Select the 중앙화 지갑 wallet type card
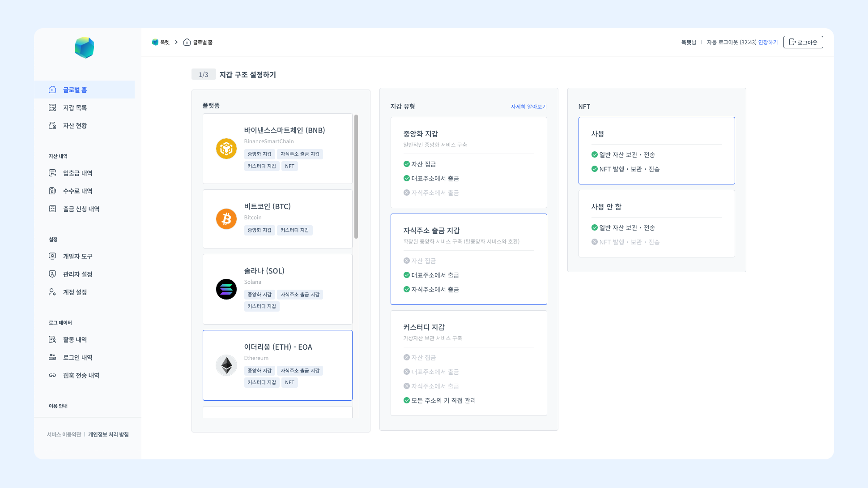 click(468, 163)
